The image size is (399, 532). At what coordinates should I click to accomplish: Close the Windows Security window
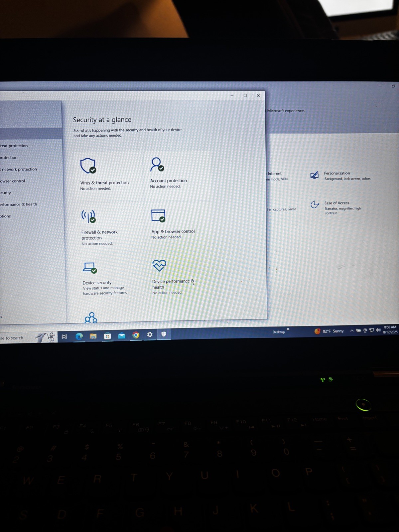[x=258, y=95]
